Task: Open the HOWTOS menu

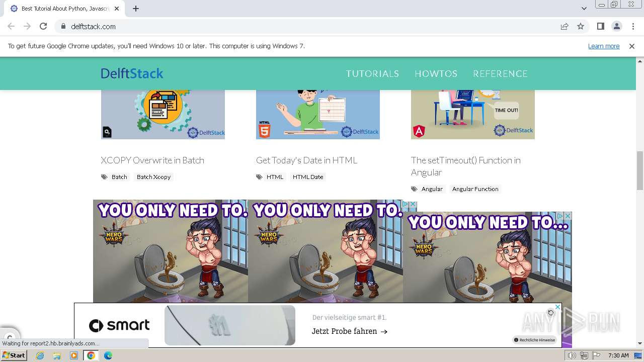Action: click(436, 73)
